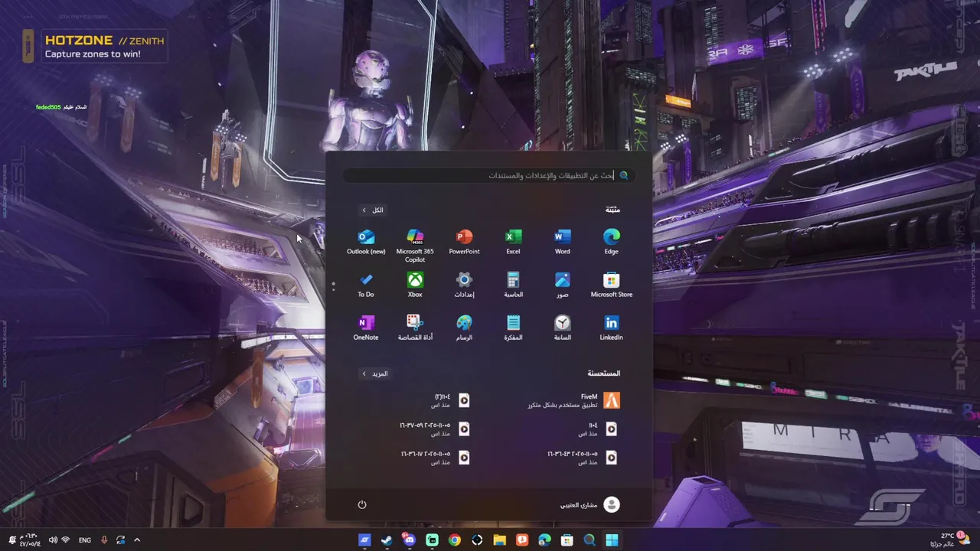The width and height of the screenshot is (980, 551).
Task: Open Streamlabs green icon on taskbar
Action: [x=432, y=540]
